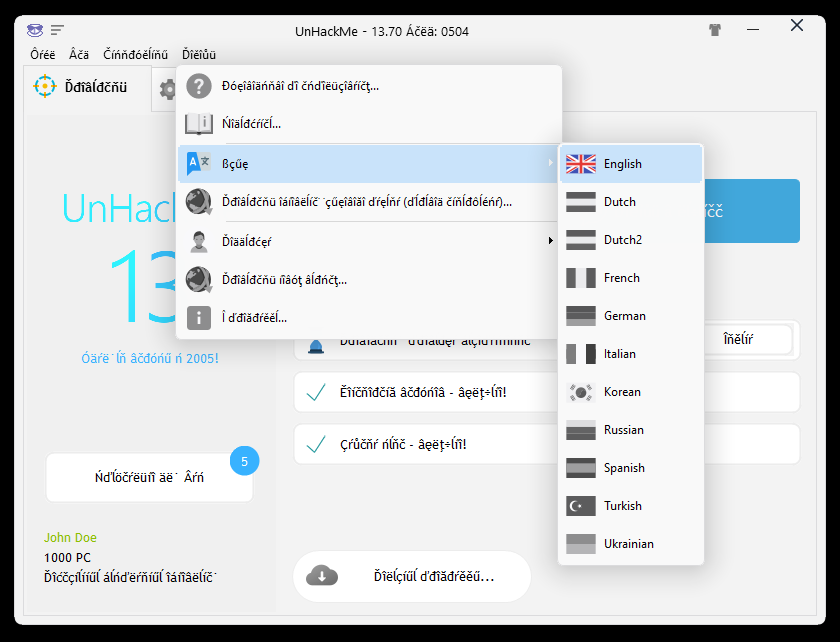The image size is (840, 642).
Task: Pick Spanish language
Action: click(631, 468)
